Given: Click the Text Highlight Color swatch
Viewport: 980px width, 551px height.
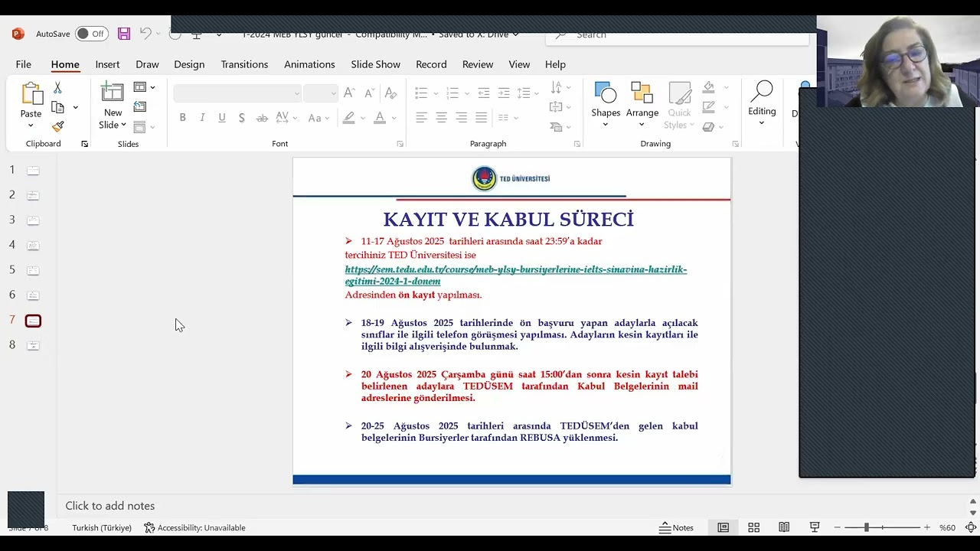Looking at the screenshot, I should [x=348, y=118].
